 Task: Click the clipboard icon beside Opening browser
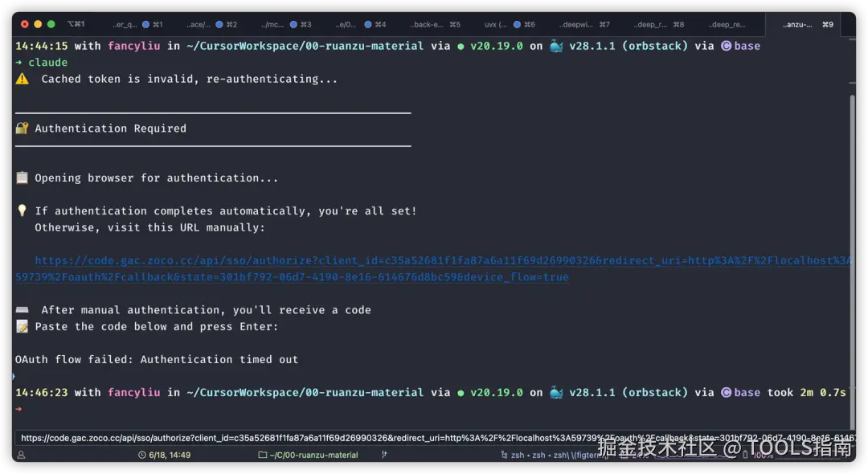coord(23,178)
